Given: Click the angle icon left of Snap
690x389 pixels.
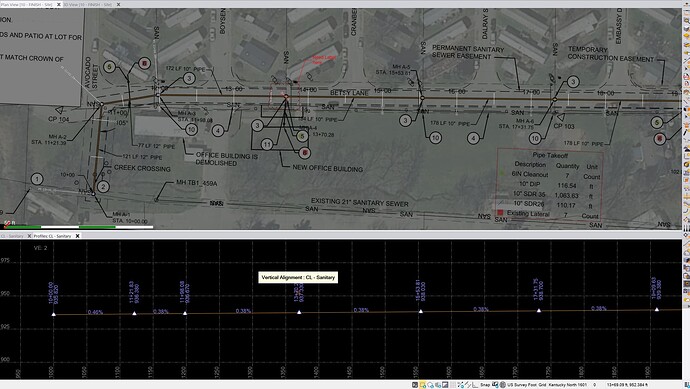Looking at the screenshot, I should [x=475, y=385].
